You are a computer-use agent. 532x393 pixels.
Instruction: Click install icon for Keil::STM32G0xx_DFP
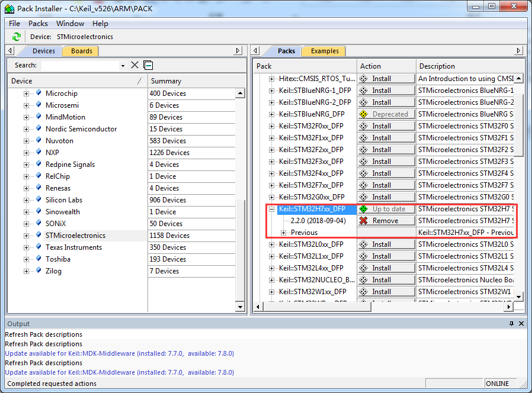pos(364,197)
